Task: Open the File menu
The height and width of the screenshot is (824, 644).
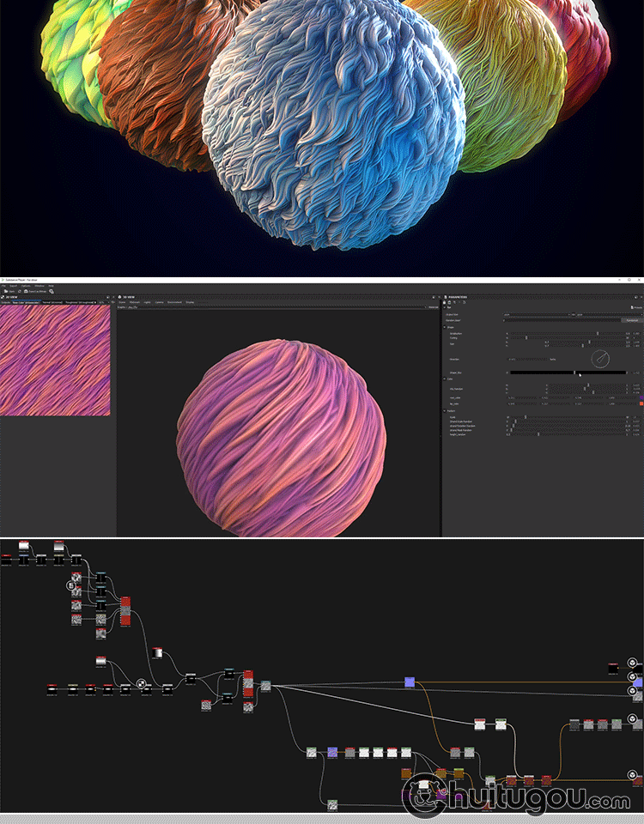Action: click(3, 286)
